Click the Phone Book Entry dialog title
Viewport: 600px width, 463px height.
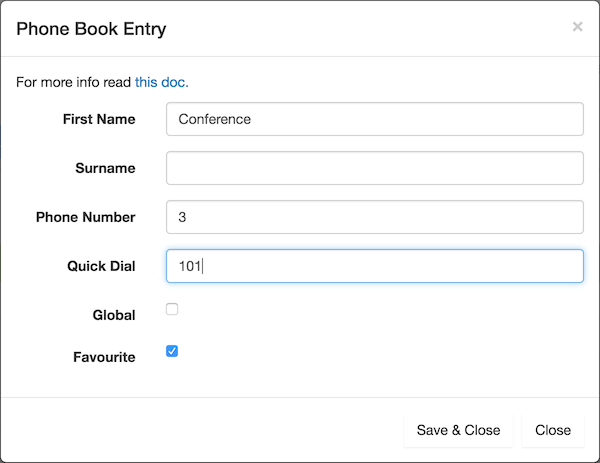tap(91, 29)
